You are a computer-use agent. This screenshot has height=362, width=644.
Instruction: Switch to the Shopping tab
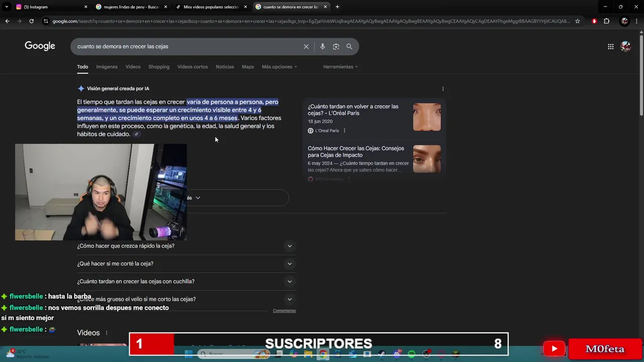point(159,66)
